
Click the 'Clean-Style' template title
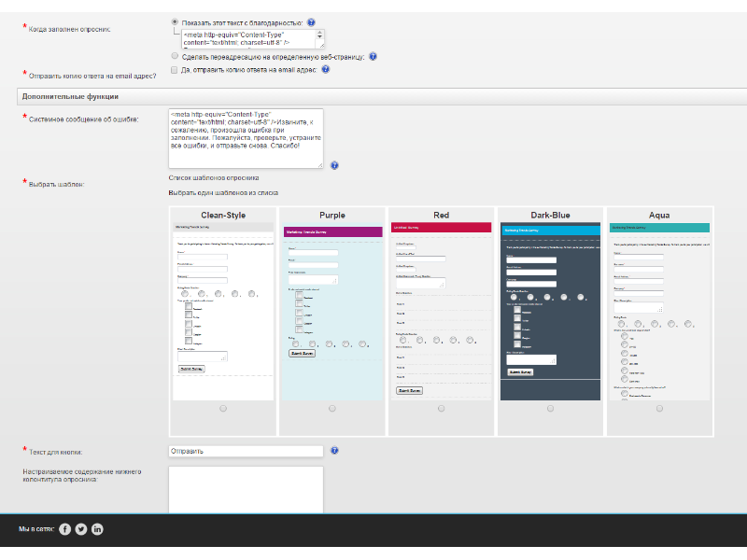[223, 216]
